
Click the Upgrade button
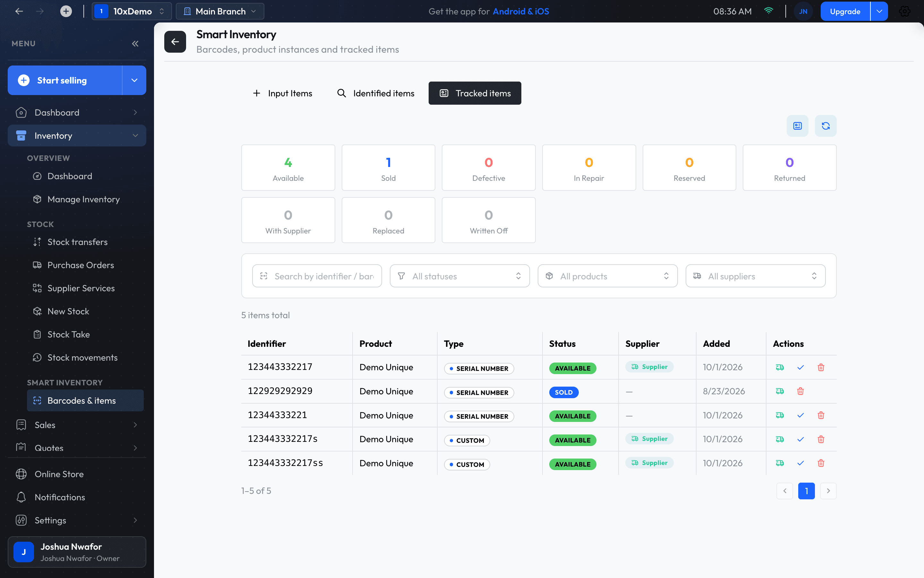click(845, 11)
